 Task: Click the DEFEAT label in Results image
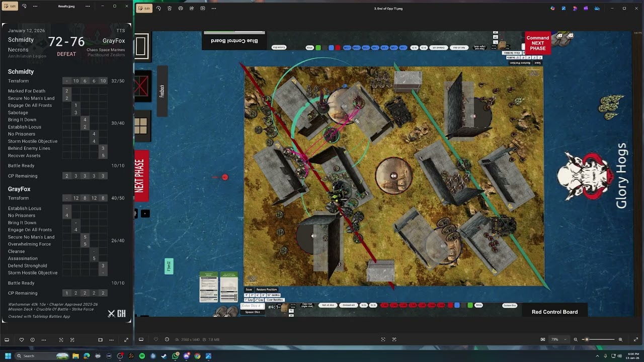pyautogui.click(x=66, y=54)
